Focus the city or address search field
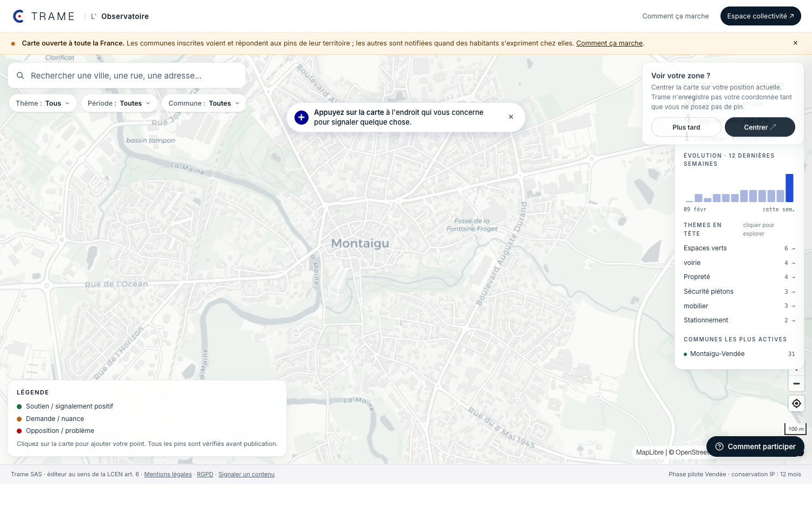 [x=127, y=76]
